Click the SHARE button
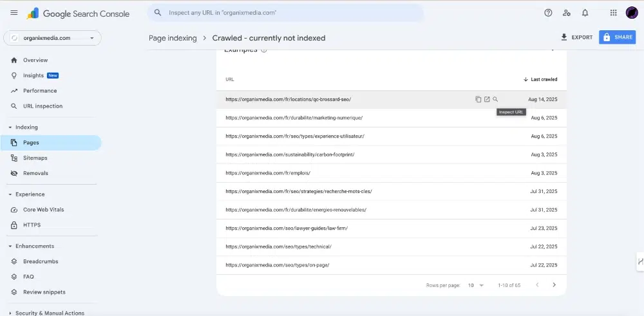This screenshot has width=644, height=316. 618,37
